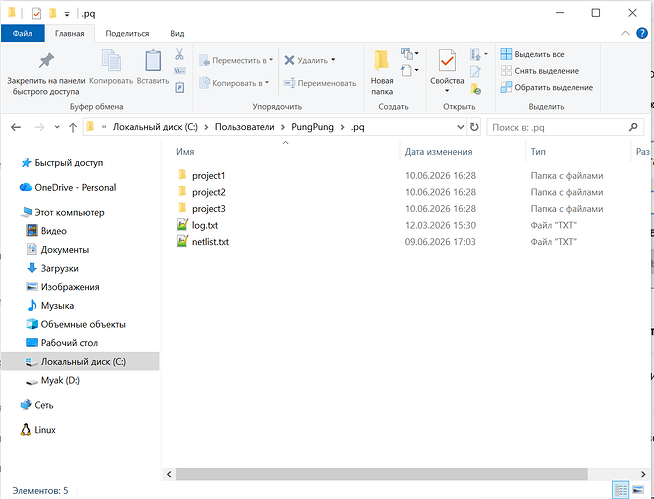Select the netlist.txt file icon
The height and width of the screenshot is (499, 654).
coord(182,242)
